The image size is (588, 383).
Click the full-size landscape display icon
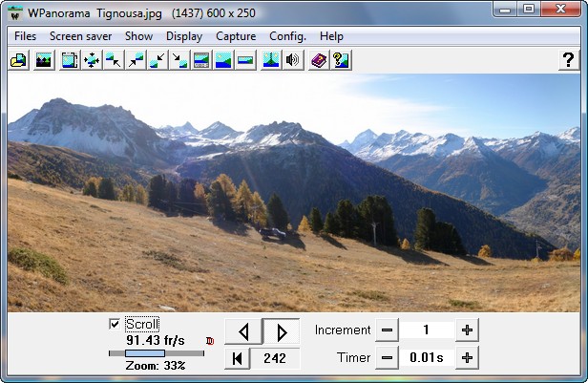point(223,60)
